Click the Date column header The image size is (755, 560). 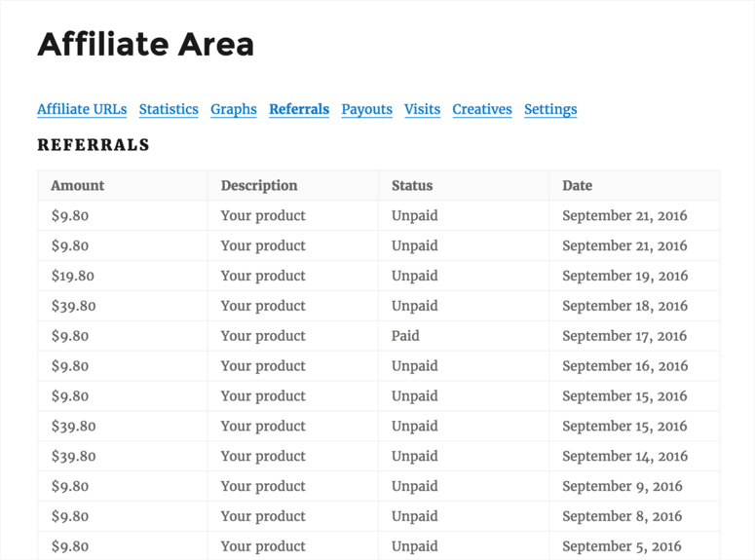tap(577, 185)
